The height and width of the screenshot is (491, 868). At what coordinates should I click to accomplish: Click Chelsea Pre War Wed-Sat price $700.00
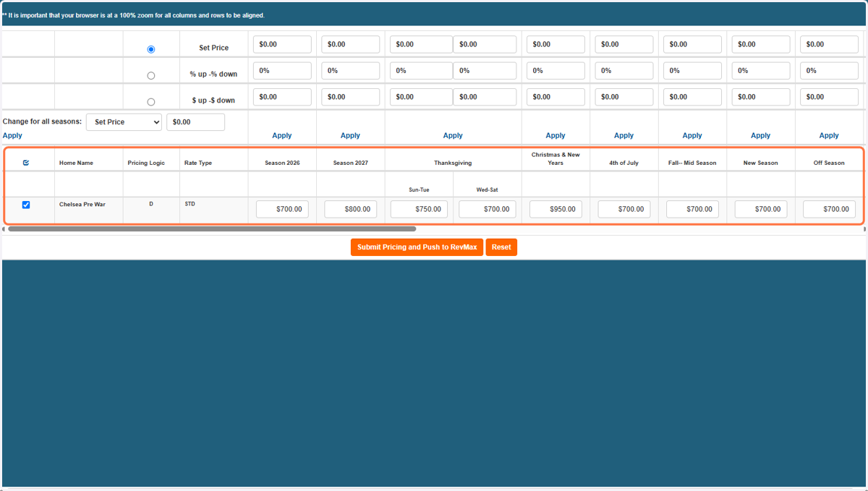[487, 209]
